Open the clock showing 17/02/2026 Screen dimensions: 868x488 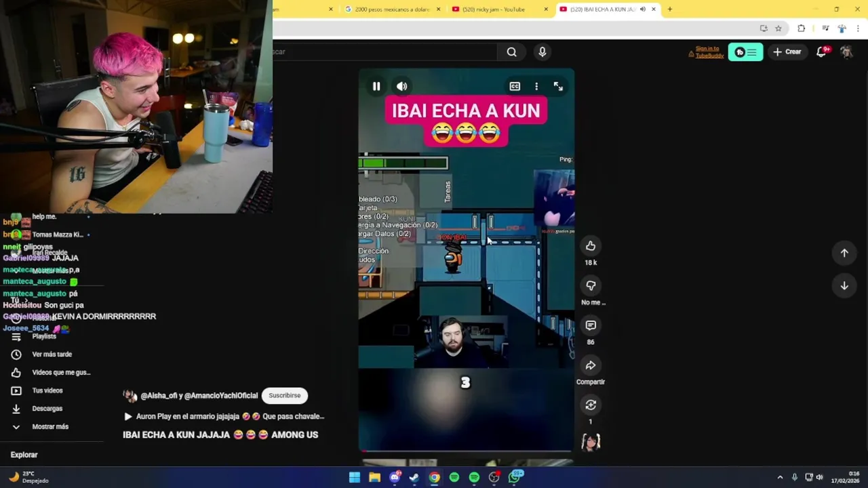point(845,477)
